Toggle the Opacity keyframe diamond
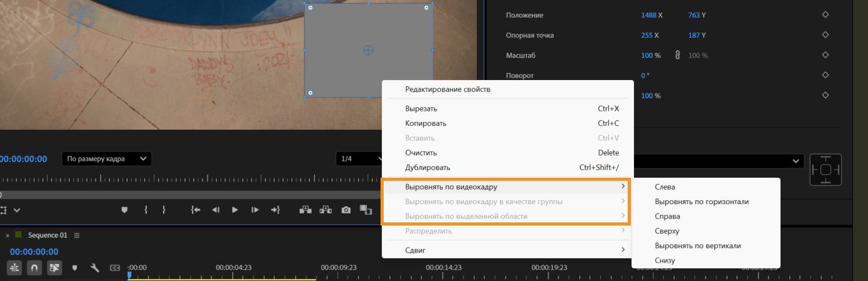Viewport: 868px width, 281px height. pos(825,96)
